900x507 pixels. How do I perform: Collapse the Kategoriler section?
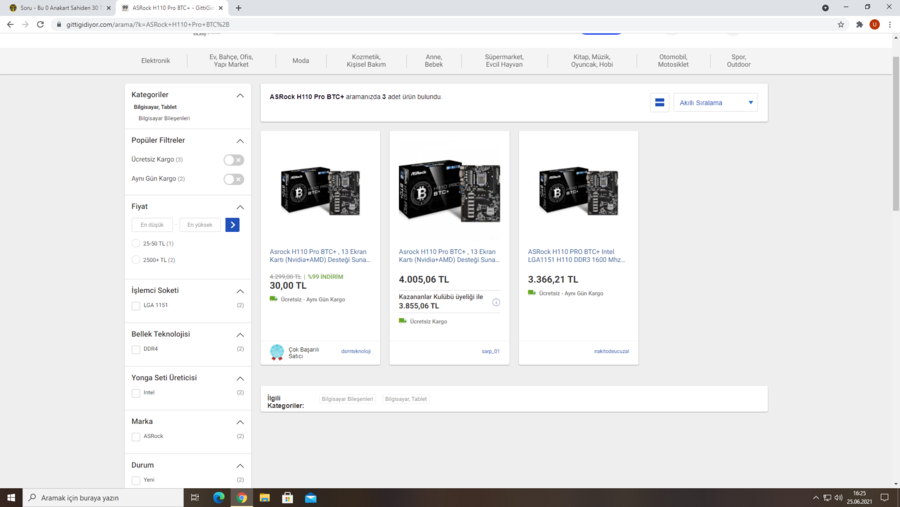tap(240, 95)
